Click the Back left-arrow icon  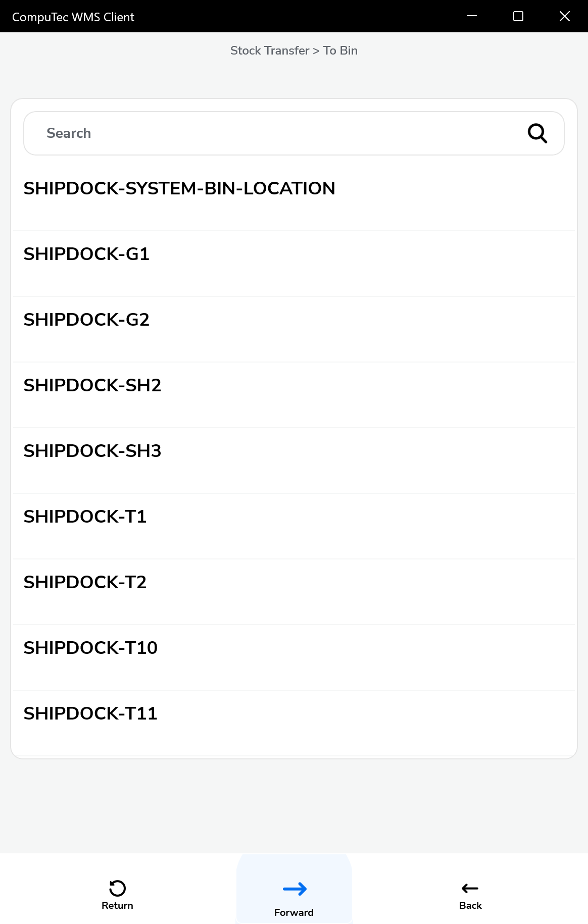click(x=470, y=888)
